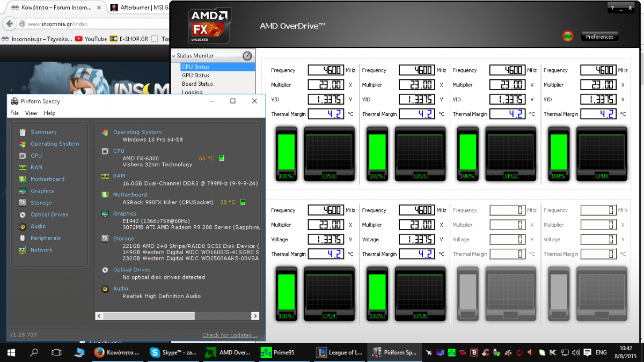Open taskbar search magnifier

tap(34, 352)
